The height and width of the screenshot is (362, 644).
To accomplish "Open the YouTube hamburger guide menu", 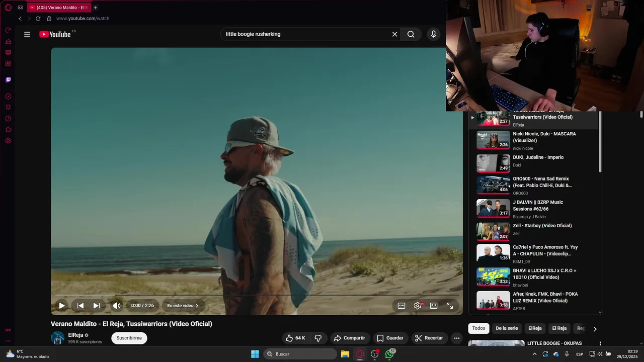I will 27,34.
